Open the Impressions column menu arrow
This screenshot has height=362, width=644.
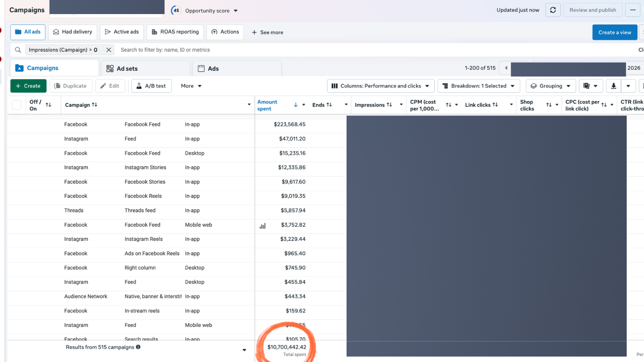tap(401, 105)
